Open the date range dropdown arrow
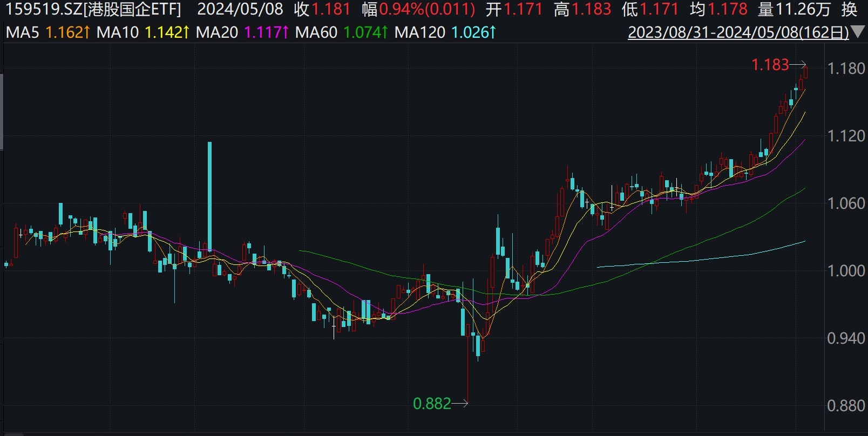The image size is (868, 436). tap(857, 33)
